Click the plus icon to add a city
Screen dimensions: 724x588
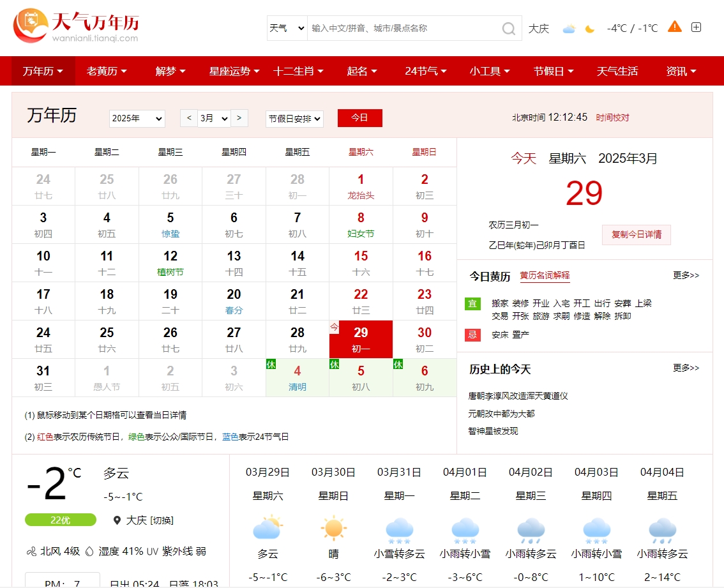[696, 27]
